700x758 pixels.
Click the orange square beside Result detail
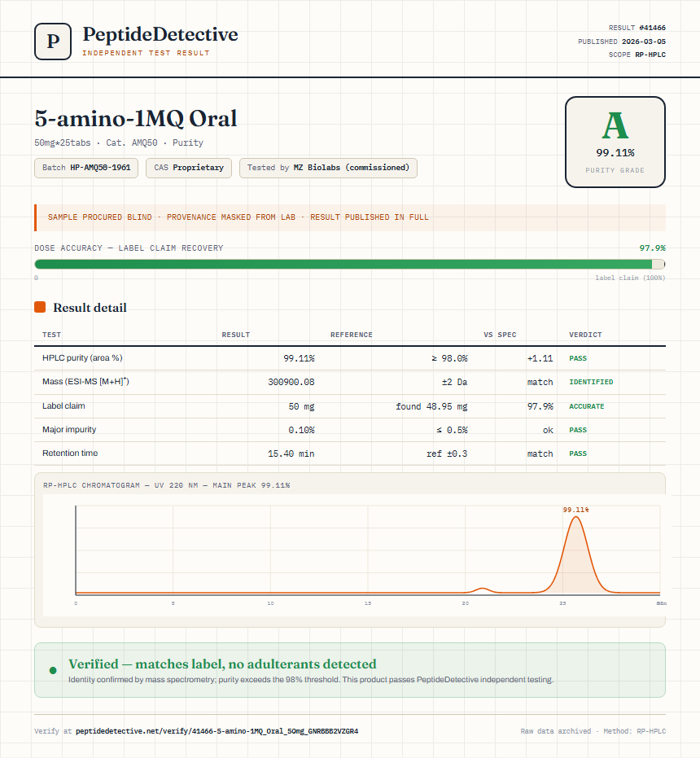click(x=40, y=307)
